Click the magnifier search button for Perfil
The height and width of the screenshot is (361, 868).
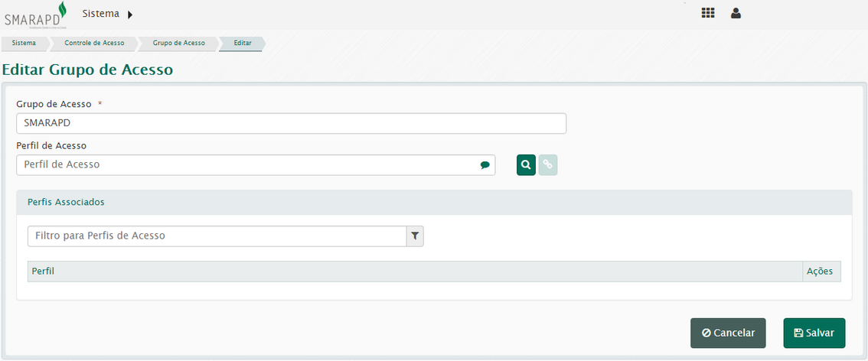point(526,165)
